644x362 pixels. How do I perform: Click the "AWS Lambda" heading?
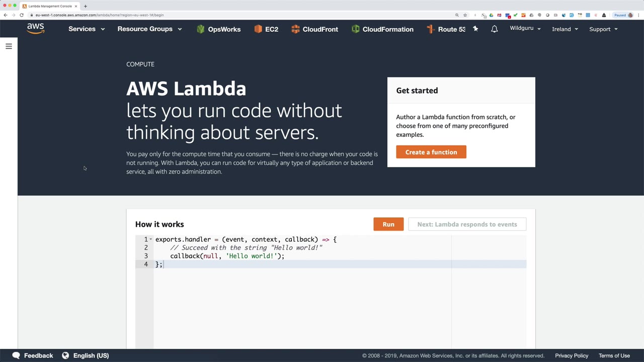(x=186, y=88)
